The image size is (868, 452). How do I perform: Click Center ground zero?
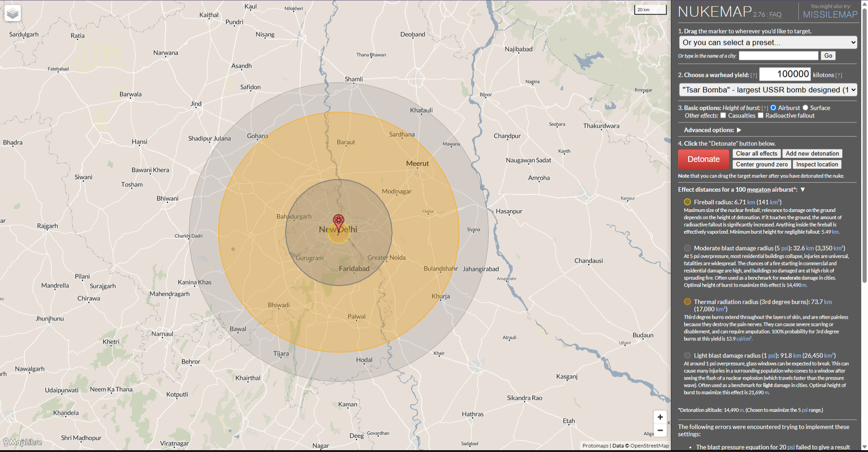pos(762,165)
